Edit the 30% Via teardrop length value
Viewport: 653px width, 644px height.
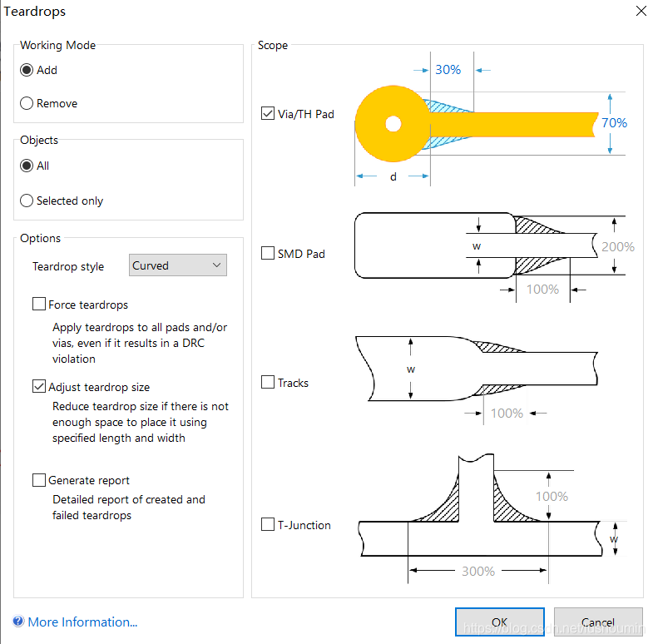pyautogui.click(x=448, y=70)
